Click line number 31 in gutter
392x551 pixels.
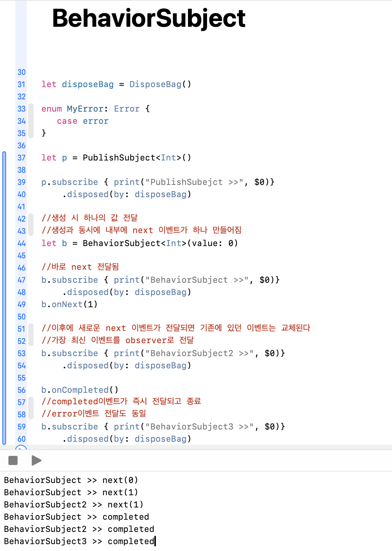[x=21, y=84]
